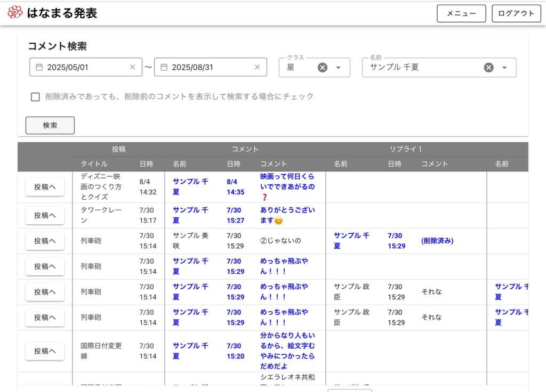The height and width of the screenshot is (392, 546).
Task: Click the ログアウト button
Action: click(x=516, y=13)
